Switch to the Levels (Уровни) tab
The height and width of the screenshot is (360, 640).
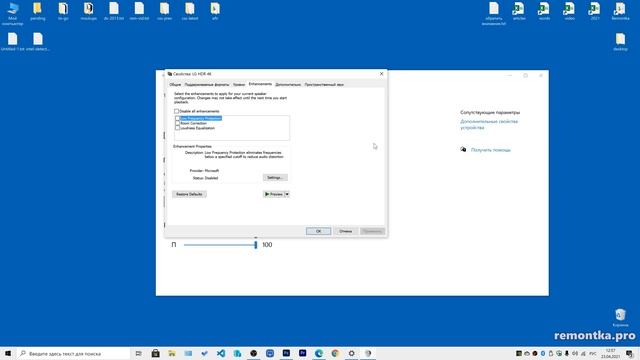pyautogui.click(x=239, y=84)
